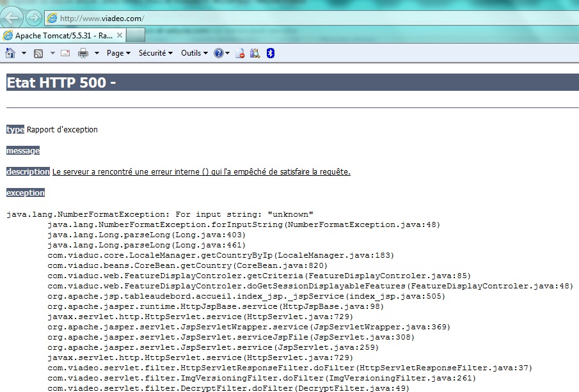Screen dimensions: 579x392
Task: Click the Long.java:461 stack line
Action: tap(147, 245)
